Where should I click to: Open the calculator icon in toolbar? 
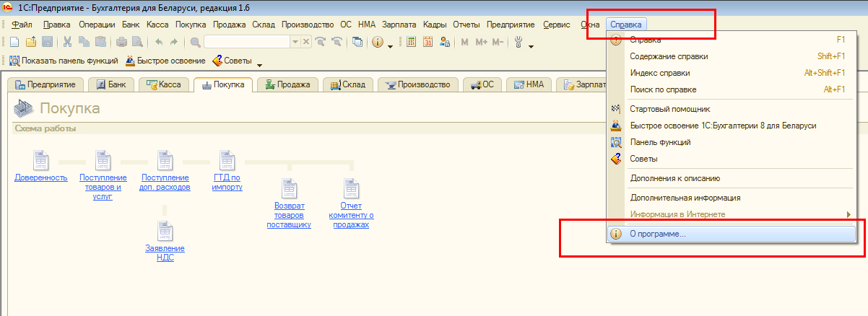click(x=412, y=43)
